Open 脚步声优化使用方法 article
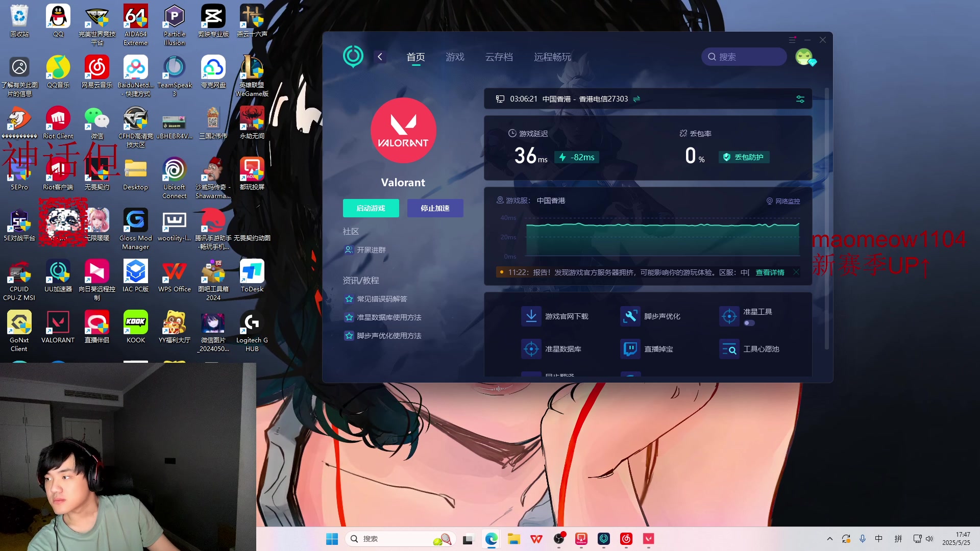Screen dimensions: 980x551 pos(383,336)
